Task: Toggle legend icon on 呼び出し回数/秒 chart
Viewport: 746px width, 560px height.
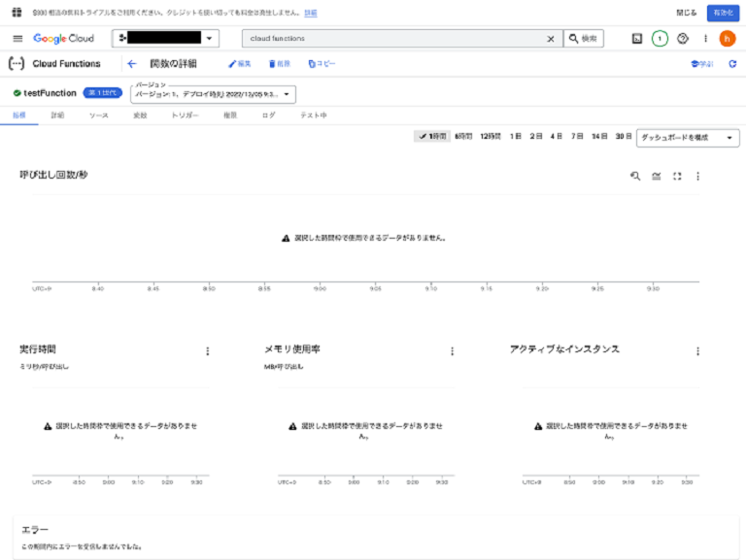Action: [656, 177]
